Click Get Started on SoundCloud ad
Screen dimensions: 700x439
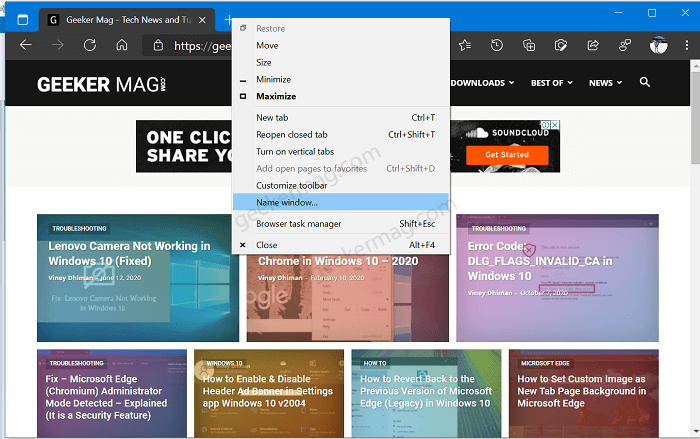507,155
